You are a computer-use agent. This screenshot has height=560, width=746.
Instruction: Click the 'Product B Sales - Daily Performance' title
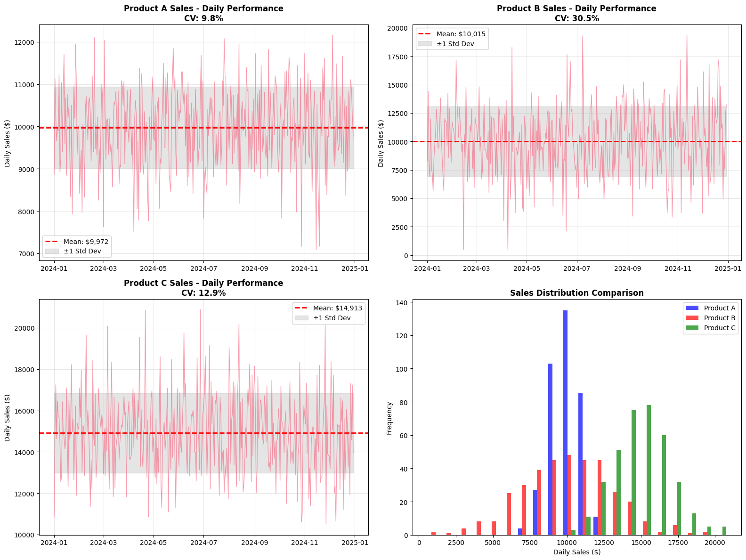point(576,8)
